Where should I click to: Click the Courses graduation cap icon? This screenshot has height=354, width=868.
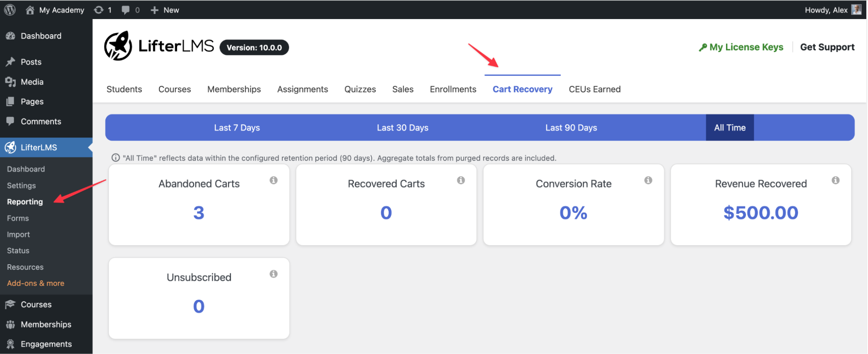tap(10, 305)
